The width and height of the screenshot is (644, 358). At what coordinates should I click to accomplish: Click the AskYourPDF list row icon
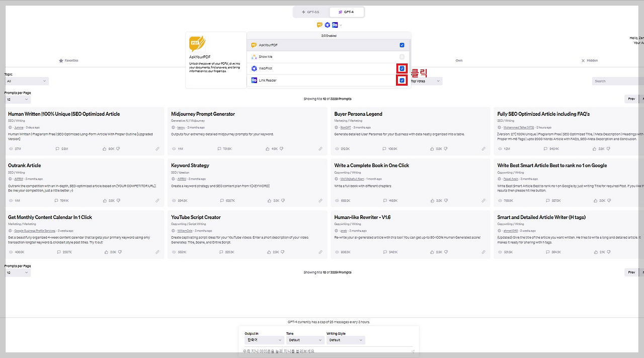tap(254, 45)
